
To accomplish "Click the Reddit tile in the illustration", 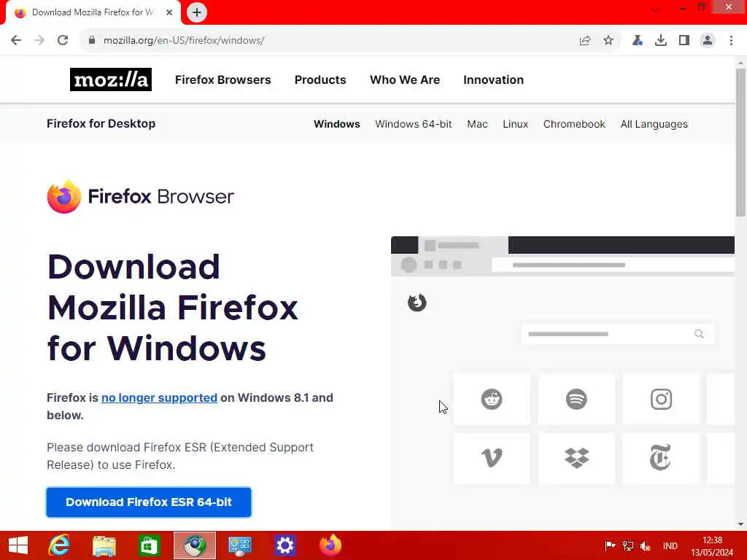I will coord(492,399).
